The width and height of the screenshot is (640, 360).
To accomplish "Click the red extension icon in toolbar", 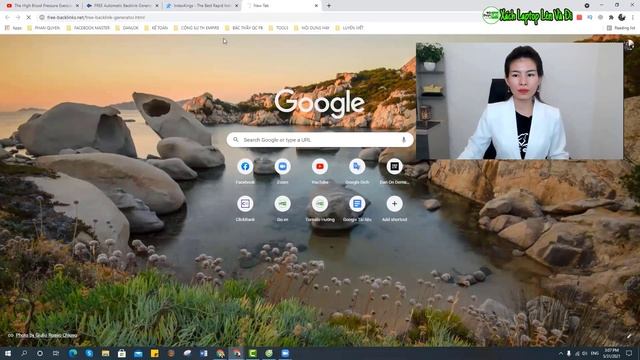I will coord(579,18).
